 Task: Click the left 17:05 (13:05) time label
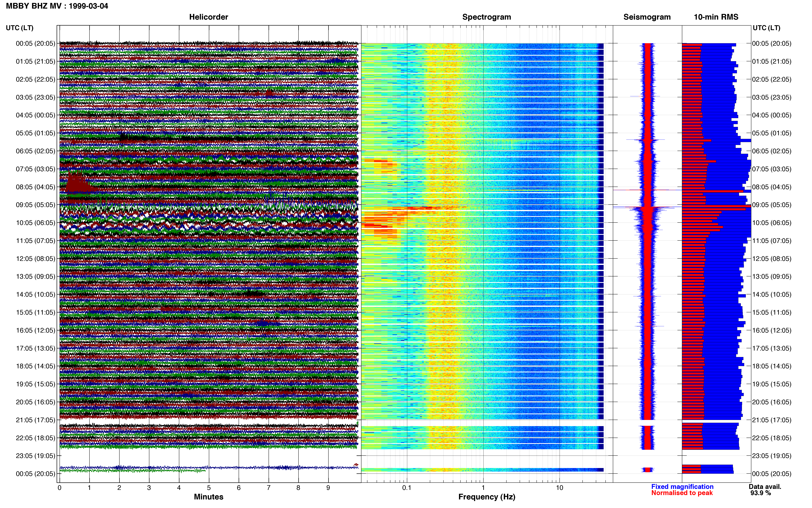(x=35, y=348)
